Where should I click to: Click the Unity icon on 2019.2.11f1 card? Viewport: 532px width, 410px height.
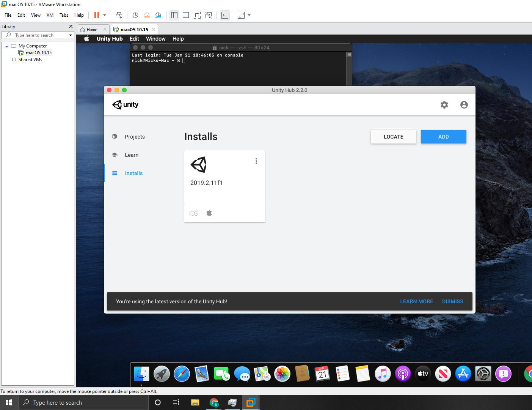199,165
